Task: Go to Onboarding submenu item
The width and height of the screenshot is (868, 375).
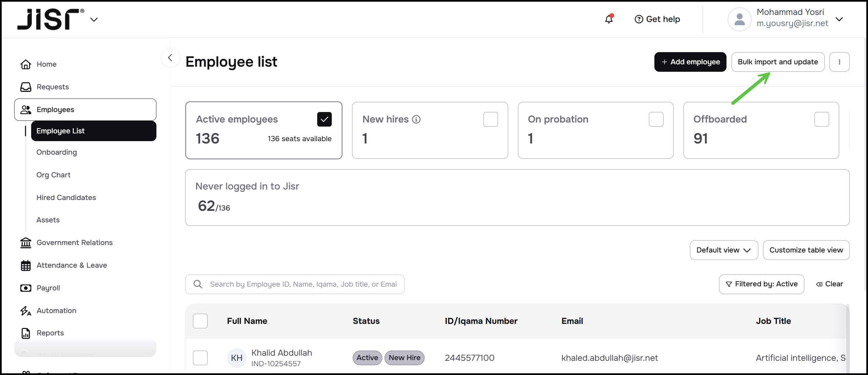Action: [x=57, y=152]
